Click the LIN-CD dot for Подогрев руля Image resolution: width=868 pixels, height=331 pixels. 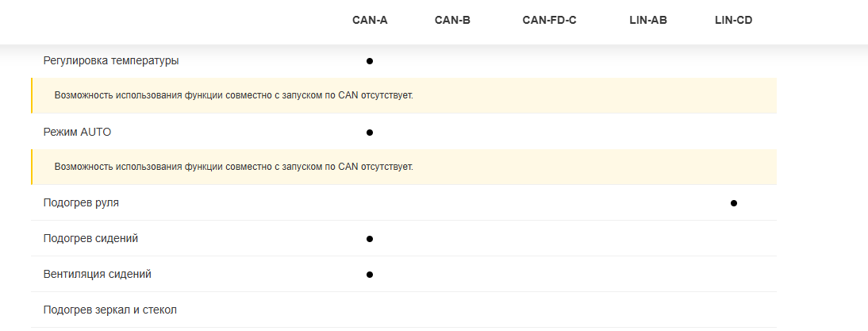734,203
